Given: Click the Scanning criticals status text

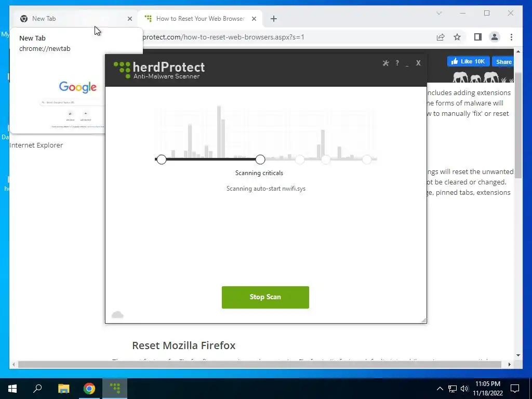Looking at the screenshot, I should [x=259, y=173].
